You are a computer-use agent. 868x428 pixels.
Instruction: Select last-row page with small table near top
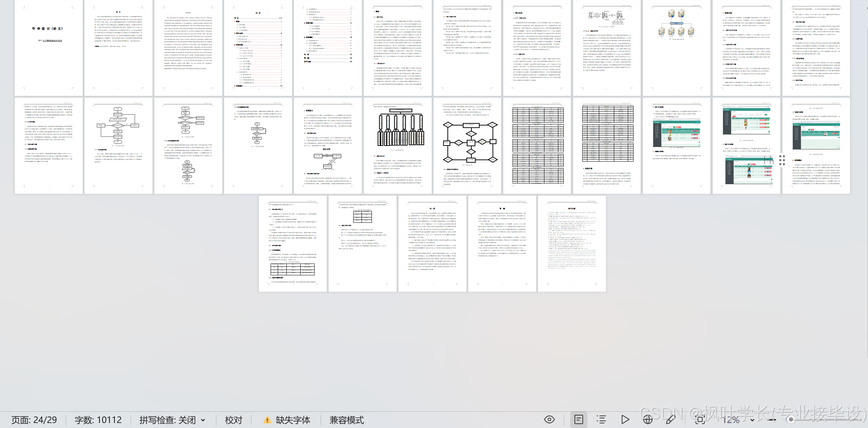tap(362, 243)
